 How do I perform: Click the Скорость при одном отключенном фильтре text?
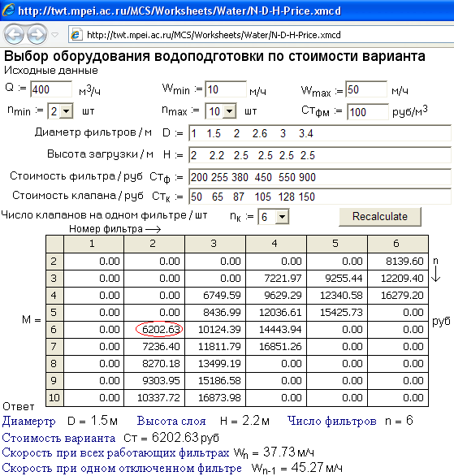122,468
